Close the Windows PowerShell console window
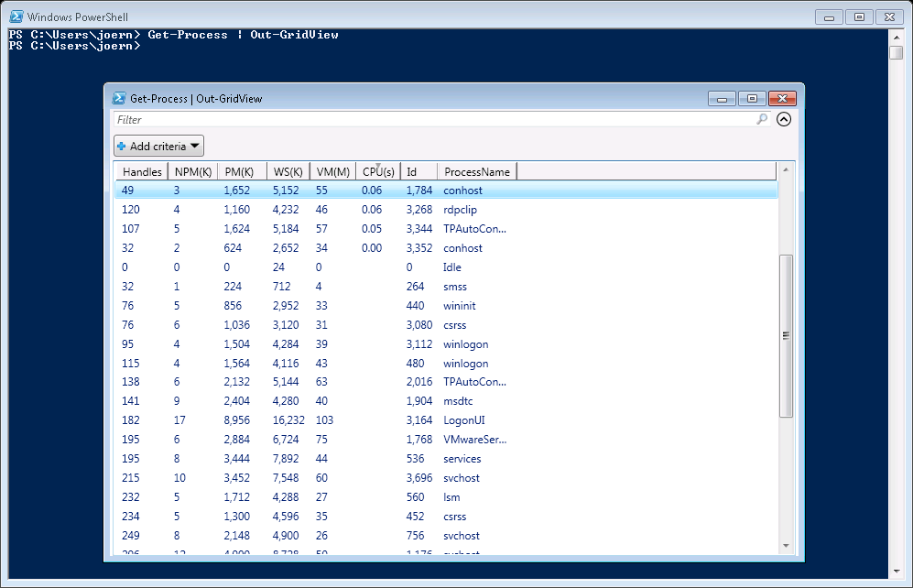The height and width of the screenshot is (588, 913). tap(889, 17)
